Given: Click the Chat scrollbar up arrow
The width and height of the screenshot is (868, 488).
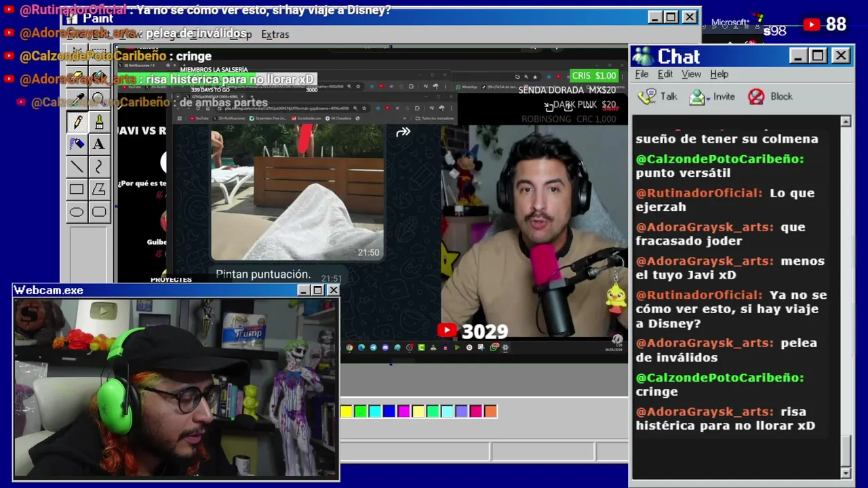Looking at the screenshot, I should click(846, 122).
